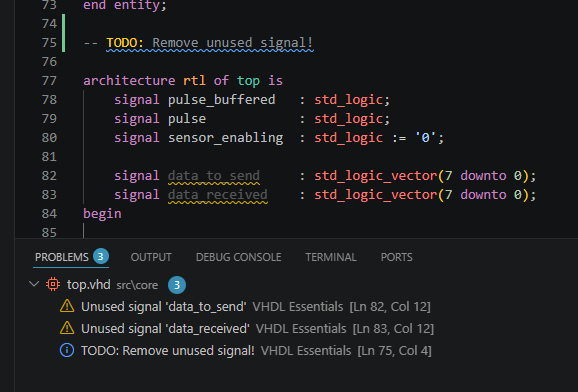Click the top.vhd file name in Problems
This screenshot has height=392, width=578.
point(88,285)
